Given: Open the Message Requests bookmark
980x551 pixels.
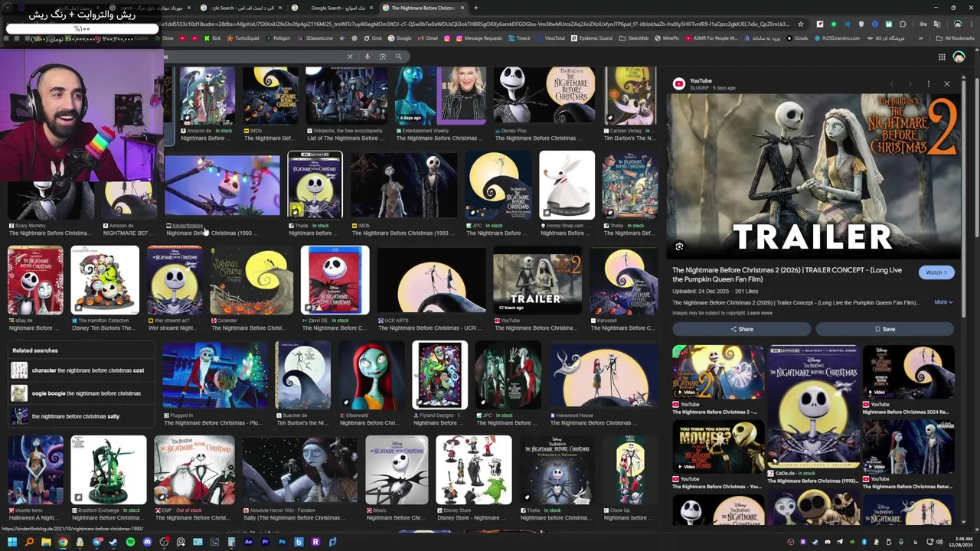Looking at the screenshot, I should [x=479, y=37].
